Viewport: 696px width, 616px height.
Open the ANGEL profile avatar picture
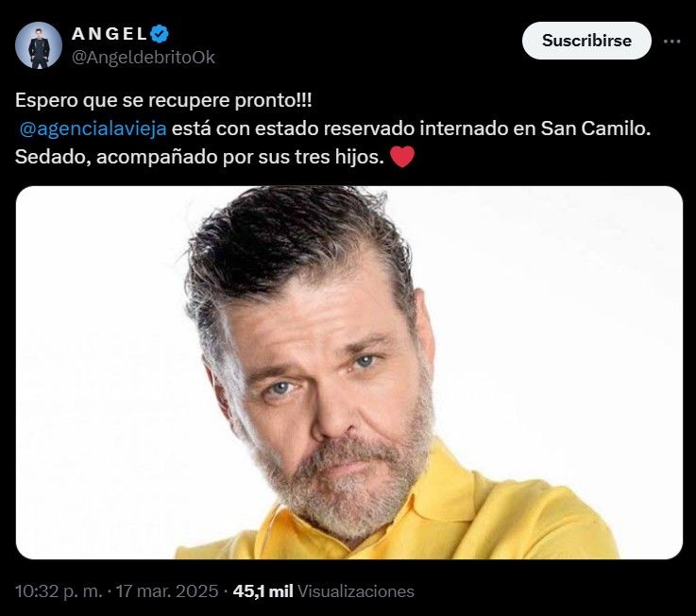point(39,45)
